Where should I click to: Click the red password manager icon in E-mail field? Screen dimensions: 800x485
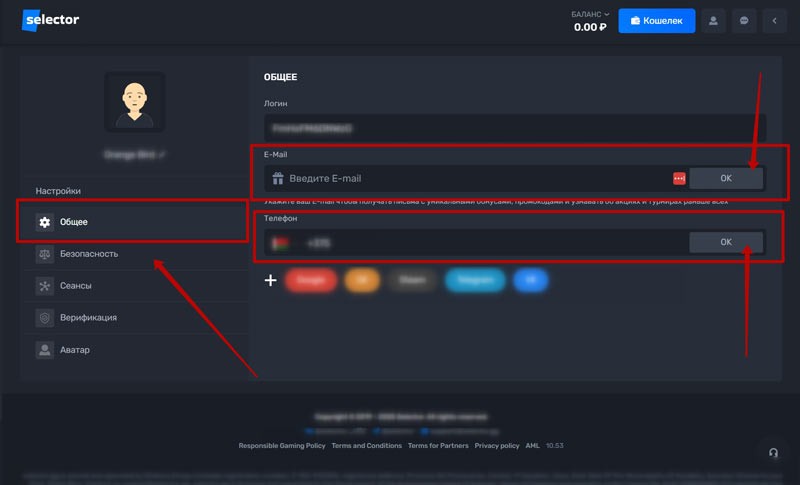tap(679, 178)
